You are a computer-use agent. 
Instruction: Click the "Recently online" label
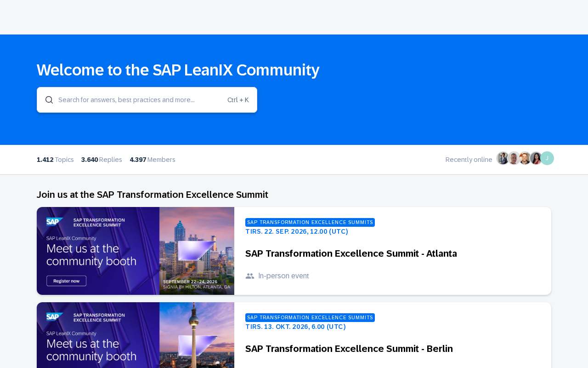pos(469,160)
